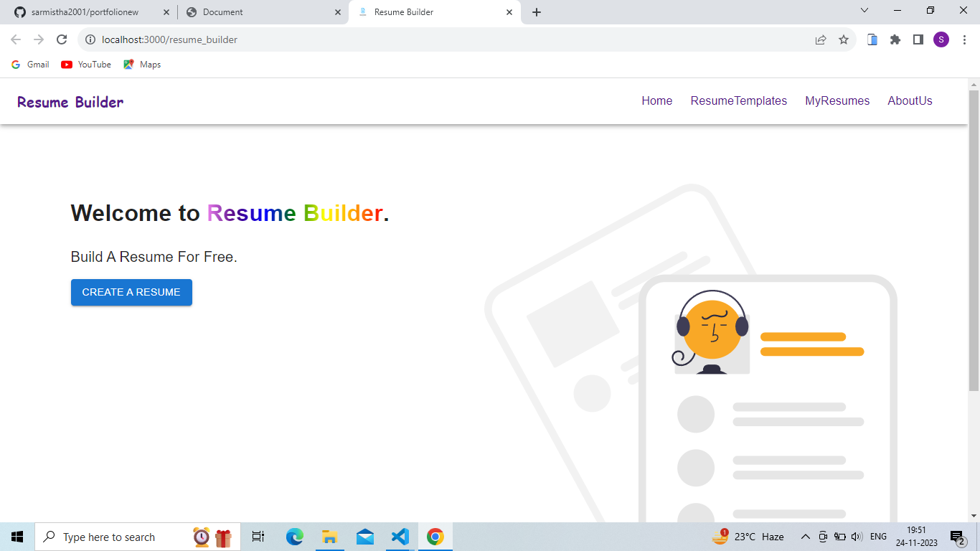Open the Gmail bookmark

30,65
